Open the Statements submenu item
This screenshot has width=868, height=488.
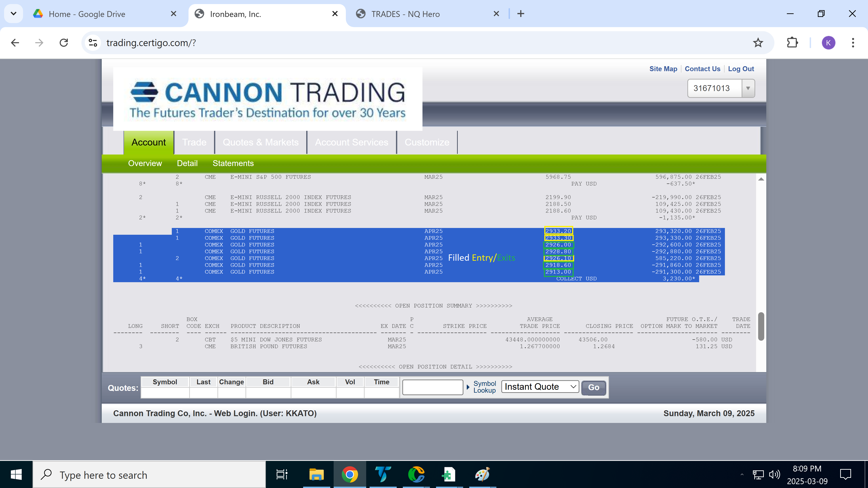click(x=233, y=163)
